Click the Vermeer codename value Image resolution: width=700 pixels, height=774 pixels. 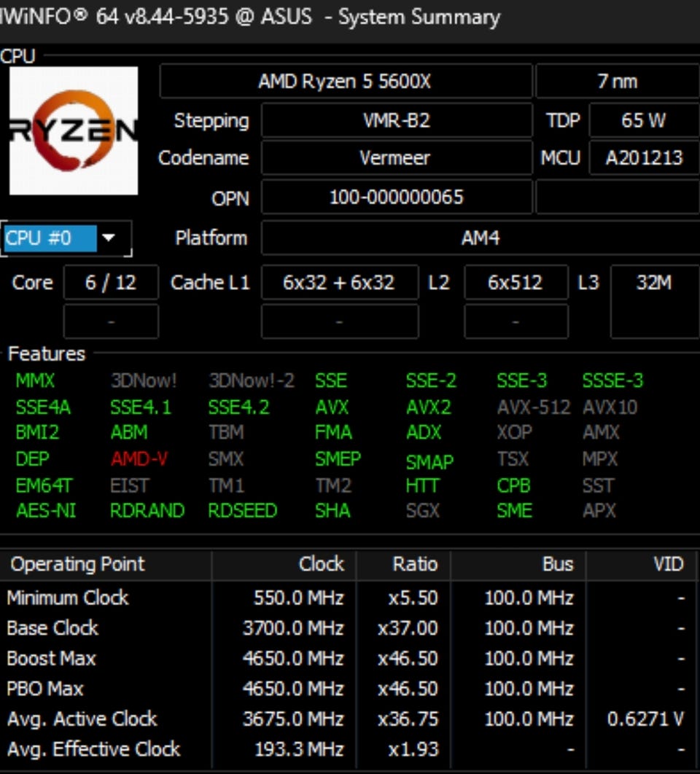(397, 158)
